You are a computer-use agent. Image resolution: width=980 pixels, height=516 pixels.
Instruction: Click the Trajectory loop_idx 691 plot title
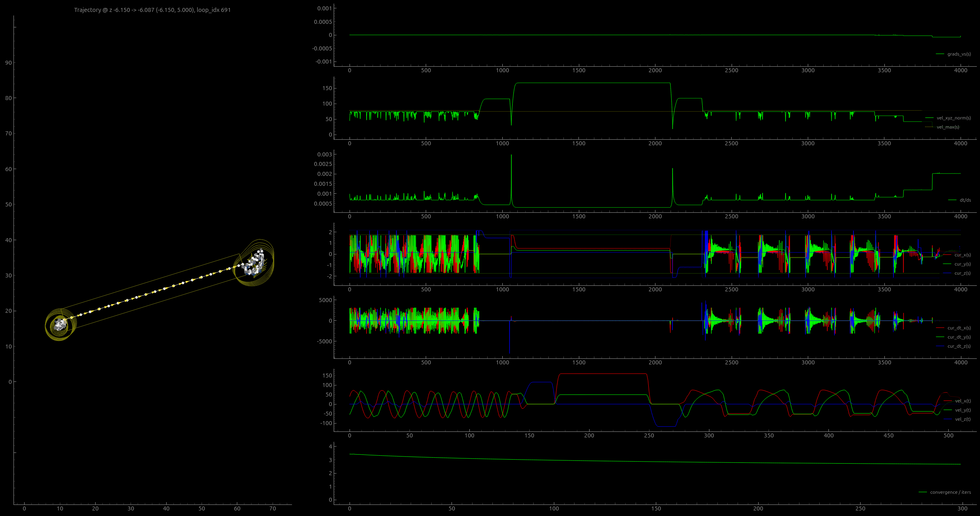coord(152,10)
